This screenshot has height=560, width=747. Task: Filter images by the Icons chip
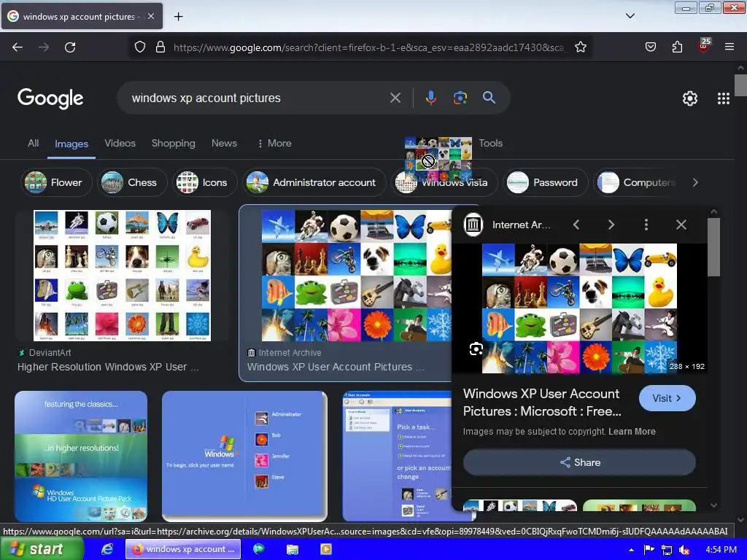[x=204, y=182]
